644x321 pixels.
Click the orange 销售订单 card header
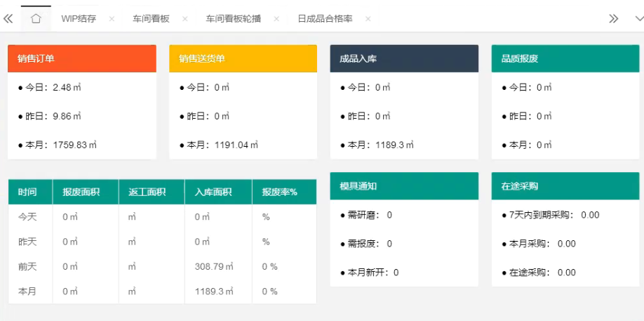[81, 59]
